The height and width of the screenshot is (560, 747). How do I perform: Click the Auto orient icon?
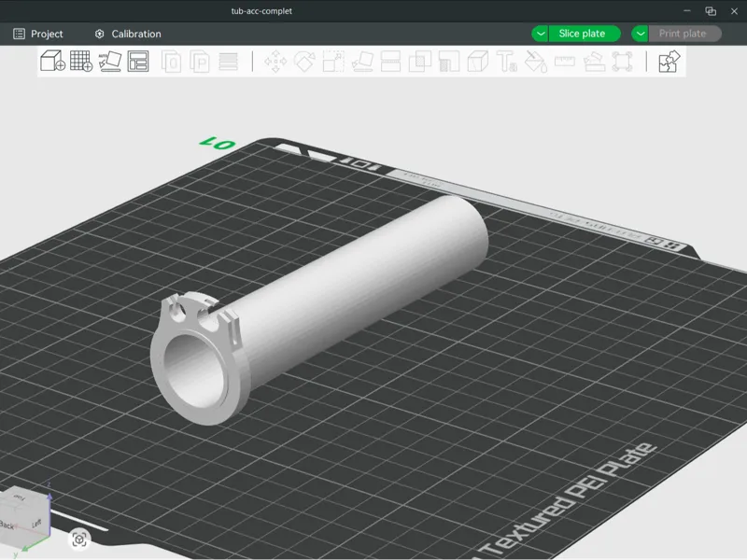[x=110, y=62]
